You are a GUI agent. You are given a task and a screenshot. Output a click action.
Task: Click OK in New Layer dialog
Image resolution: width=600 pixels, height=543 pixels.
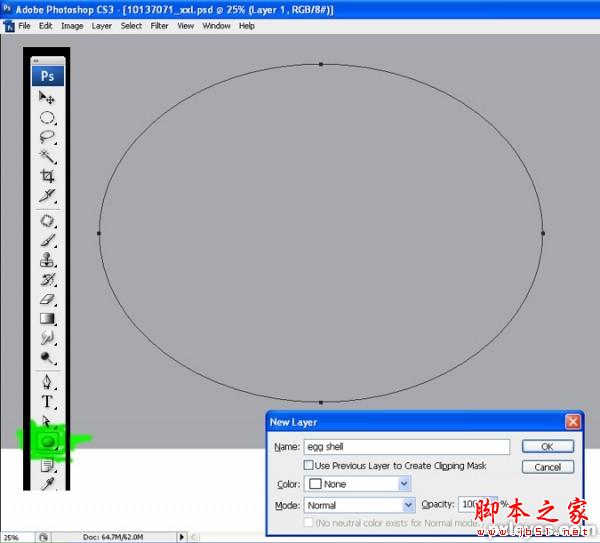point(548,446)
